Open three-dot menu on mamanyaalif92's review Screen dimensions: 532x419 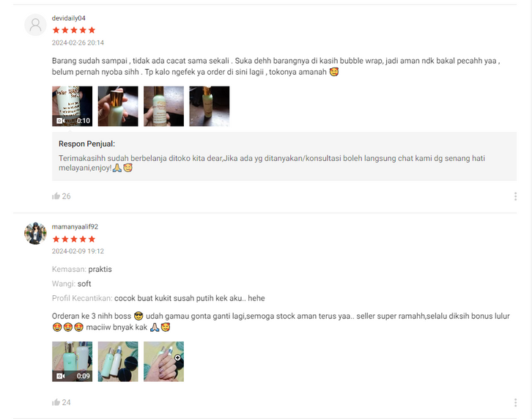tap(515, 403)
